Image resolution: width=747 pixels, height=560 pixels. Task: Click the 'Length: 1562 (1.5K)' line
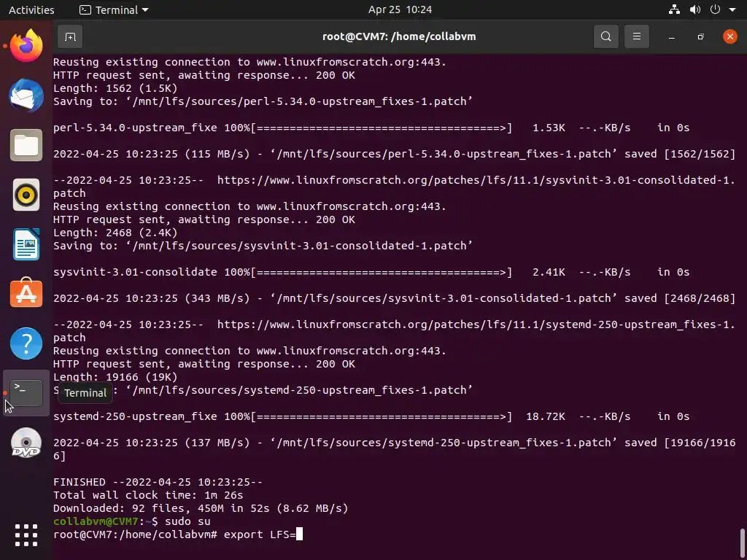click(115, 88)
